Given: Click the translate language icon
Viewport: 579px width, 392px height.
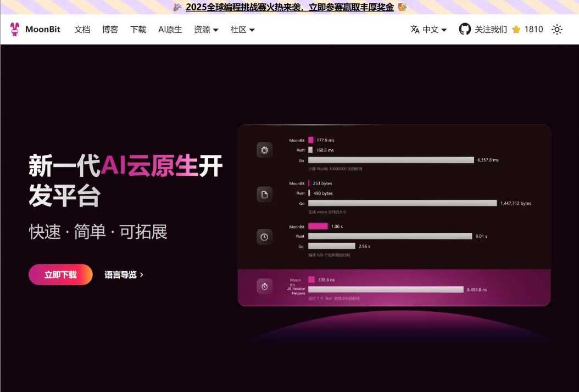Looking at the screenshot, I should (415, 29).
